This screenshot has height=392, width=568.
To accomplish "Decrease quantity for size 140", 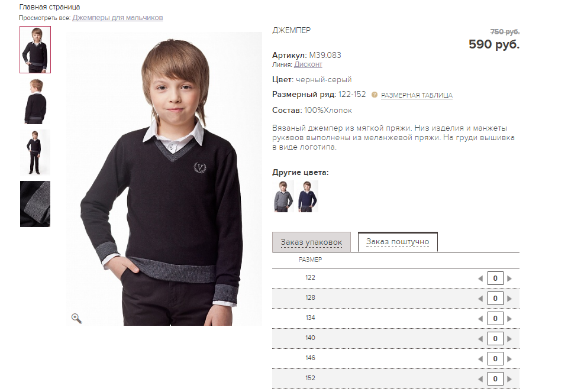I will pos(480,339).
